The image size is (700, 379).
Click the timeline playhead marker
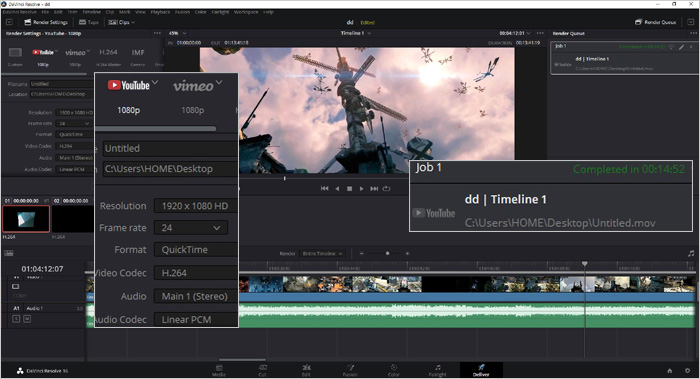pos(584,264)
